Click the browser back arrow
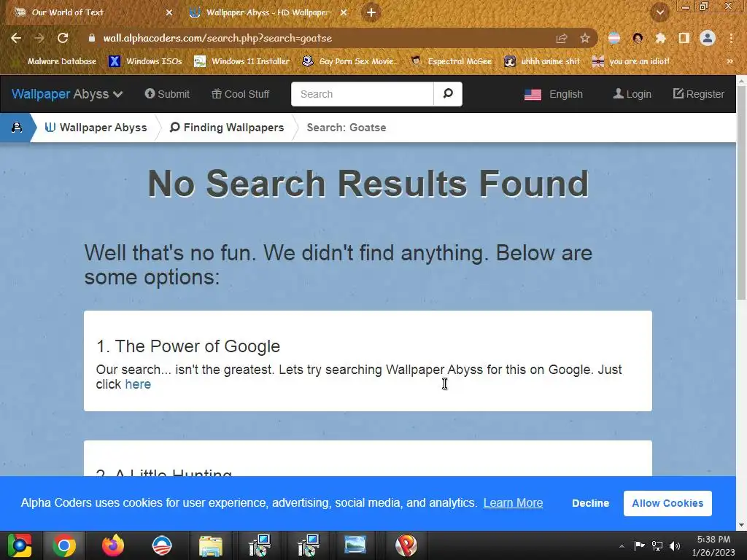This screenshot has width=747, height=560. coord(16,38)
